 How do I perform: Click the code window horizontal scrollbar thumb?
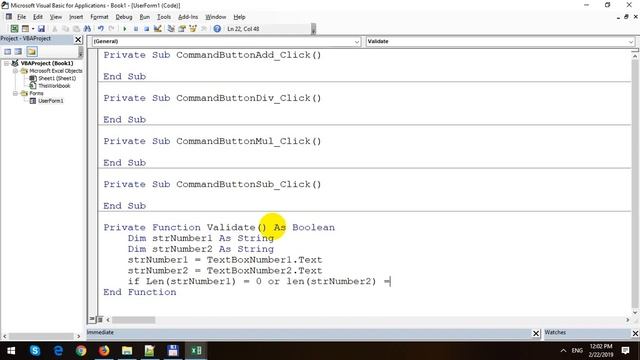click(133, 320)
